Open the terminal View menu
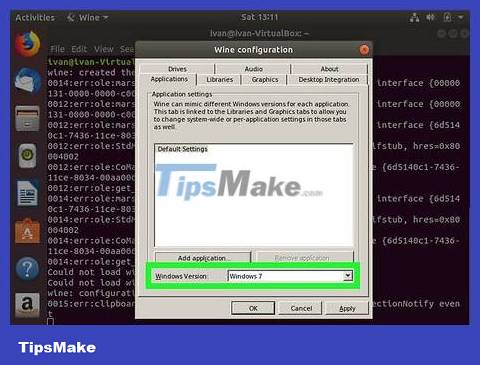480x365 pixels. (104, 49)
